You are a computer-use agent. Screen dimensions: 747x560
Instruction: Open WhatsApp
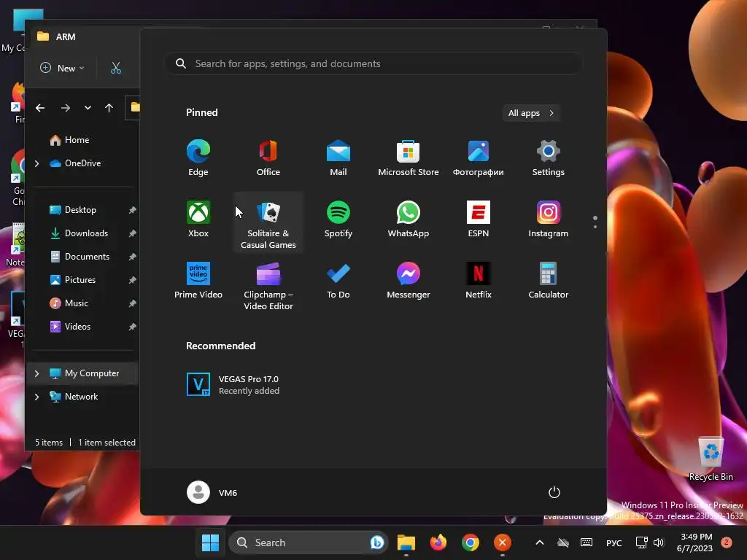click(409, 219)
